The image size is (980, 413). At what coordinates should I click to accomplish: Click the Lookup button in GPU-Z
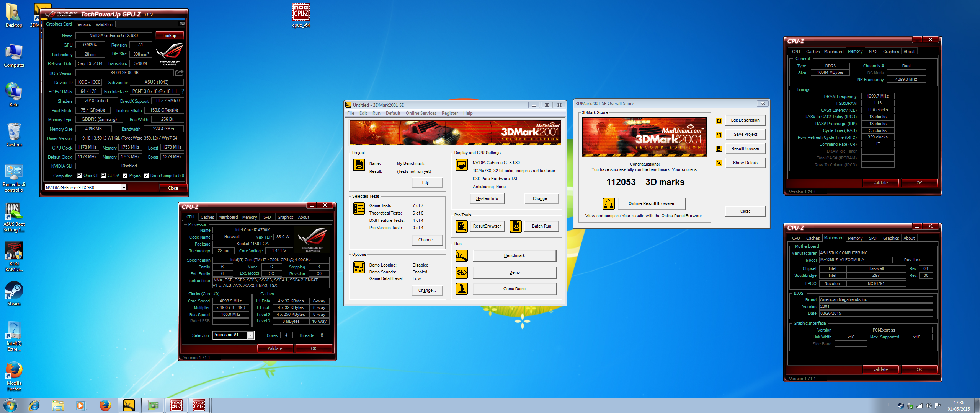170,36
